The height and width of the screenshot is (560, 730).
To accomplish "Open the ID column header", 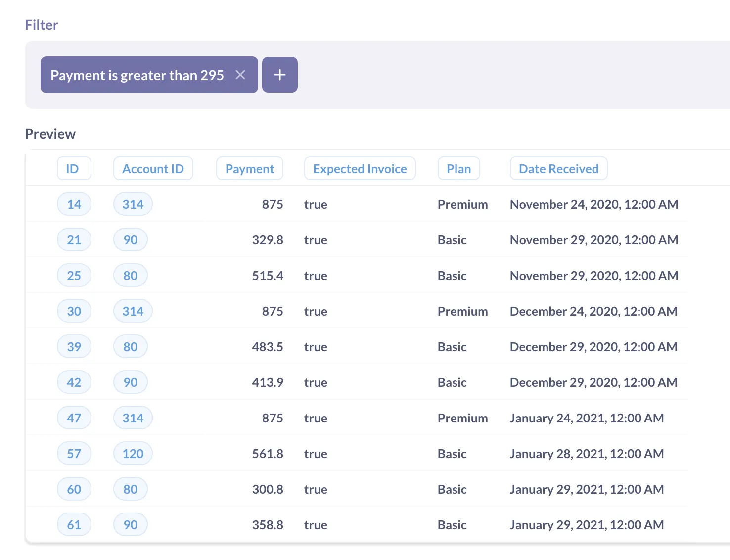I will click(x=74, y=169).
